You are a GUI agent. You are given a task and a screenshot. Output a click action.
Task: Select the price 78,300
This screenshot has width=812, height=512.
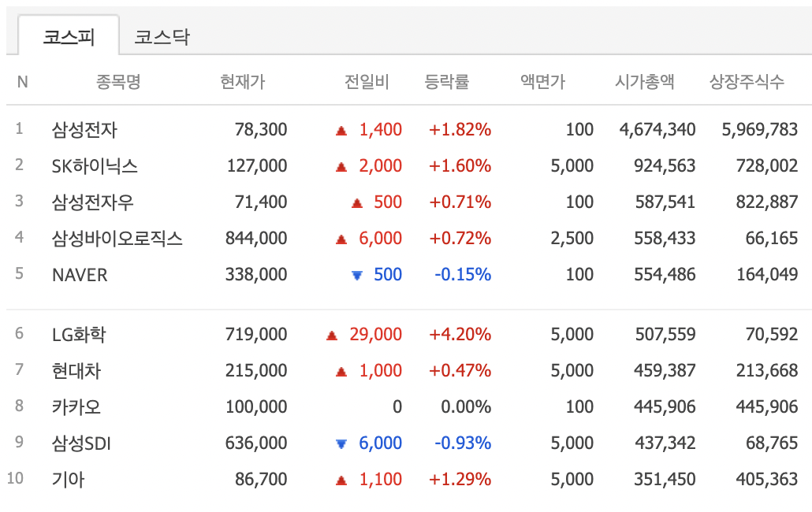tap(261, 129)
